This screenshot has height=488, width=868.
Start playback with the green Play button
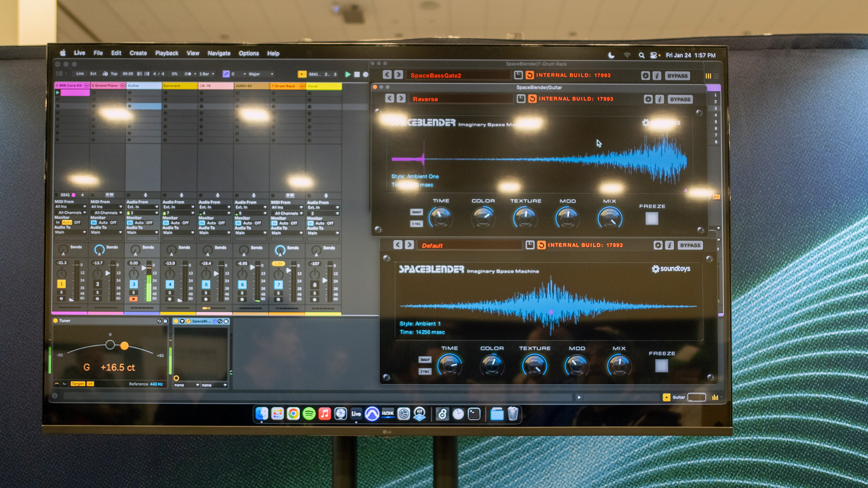[348, 74]
